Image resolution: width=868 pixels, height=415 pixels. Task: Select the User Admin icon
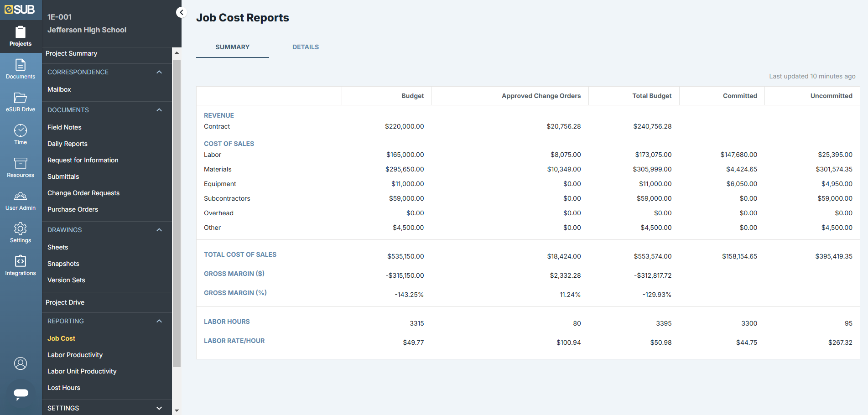click(20, 200)
